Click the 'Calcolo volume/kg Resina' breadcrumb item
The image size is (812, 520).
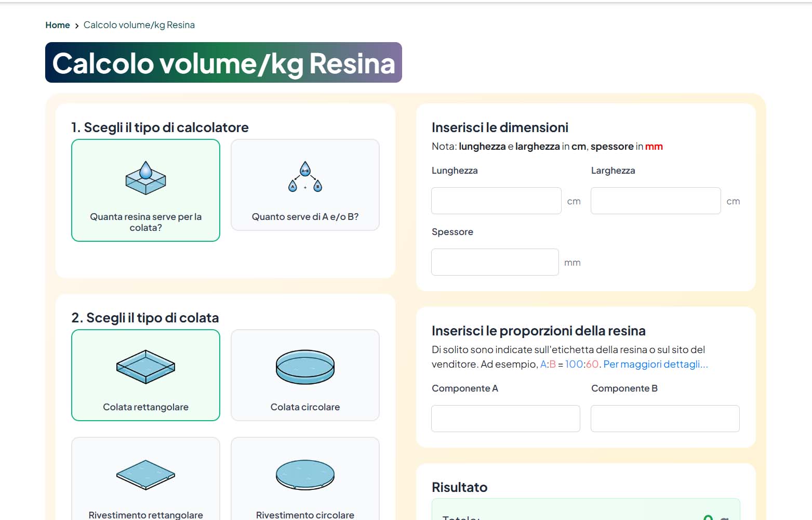point(139,25)
